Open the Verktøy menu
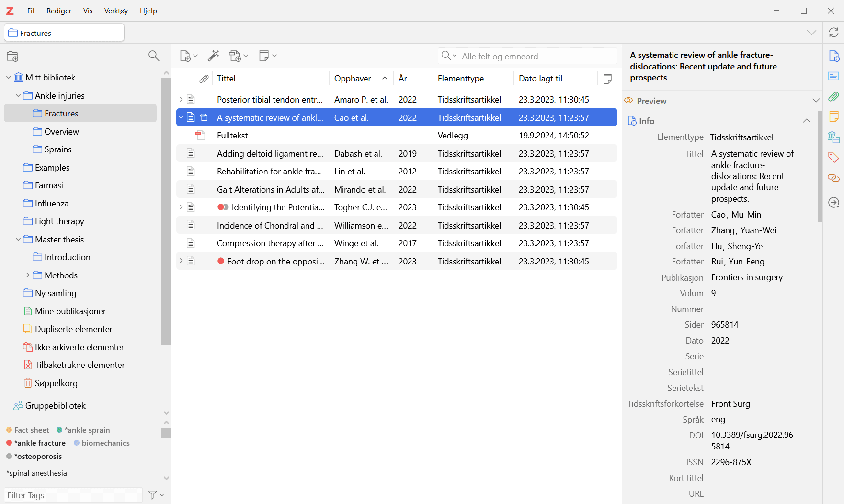 click(x=115, y=11)
